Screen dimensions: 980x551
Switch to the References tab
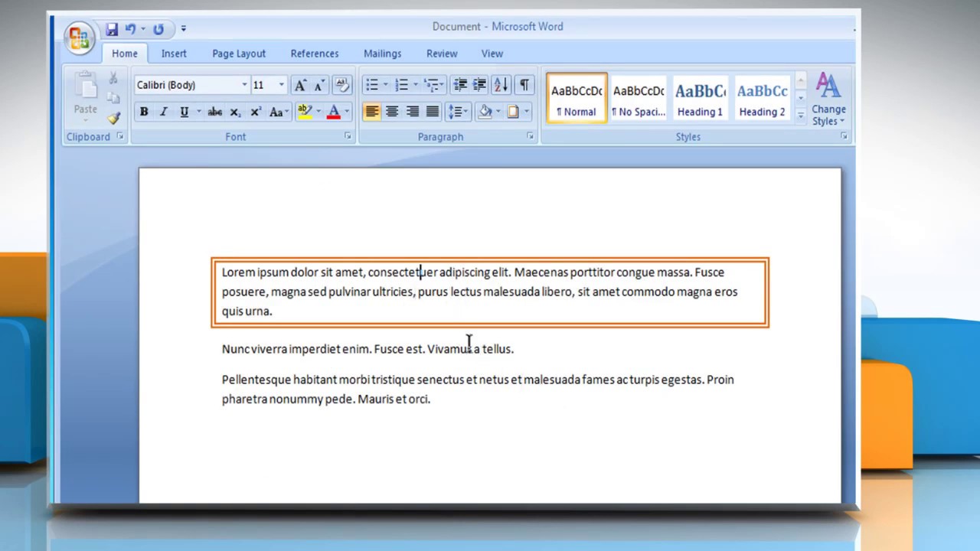[x=315, y=54]
